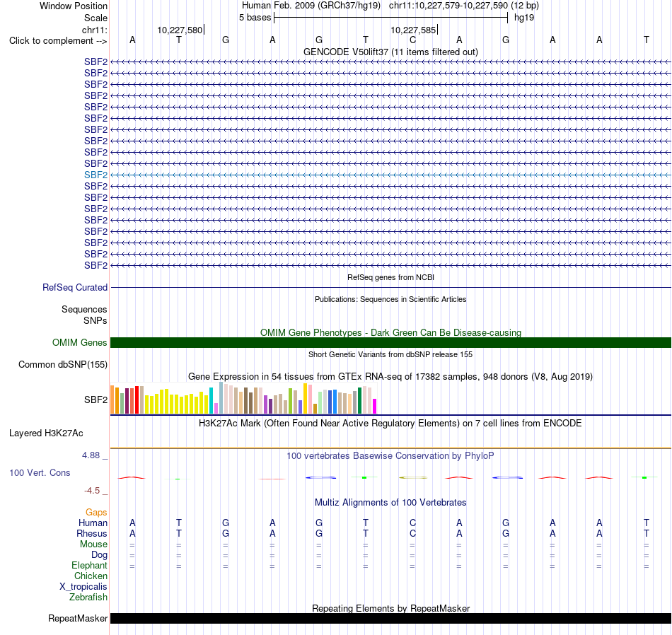Screen dimensions: 672x635
Task: Select the highlighted light-blue SBF2 transcript label
Action: 95,175
